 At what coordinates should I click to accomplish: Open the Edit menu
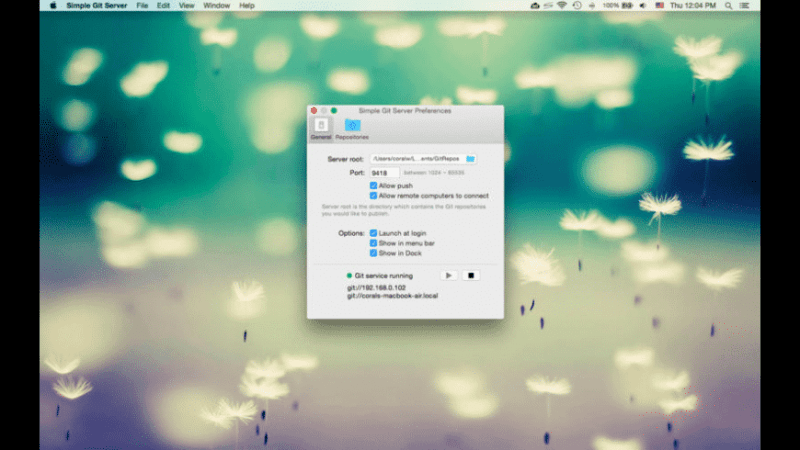[x=163, y=6]
